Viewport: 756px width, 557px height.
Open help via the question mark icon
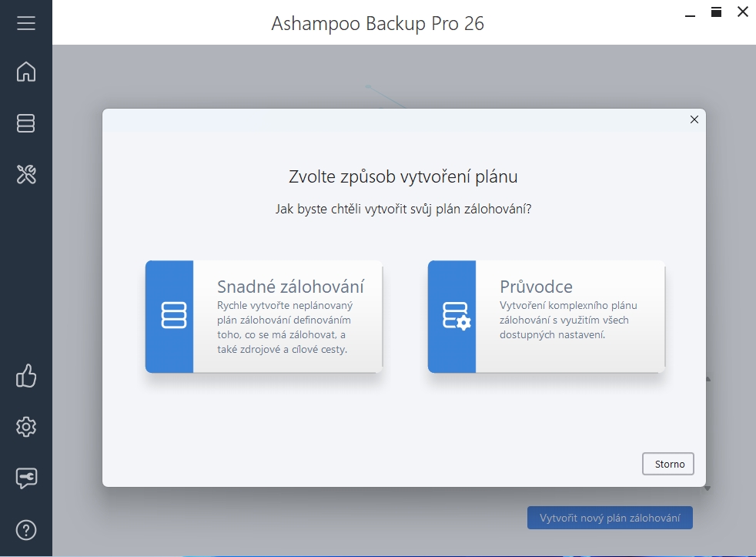26,530
